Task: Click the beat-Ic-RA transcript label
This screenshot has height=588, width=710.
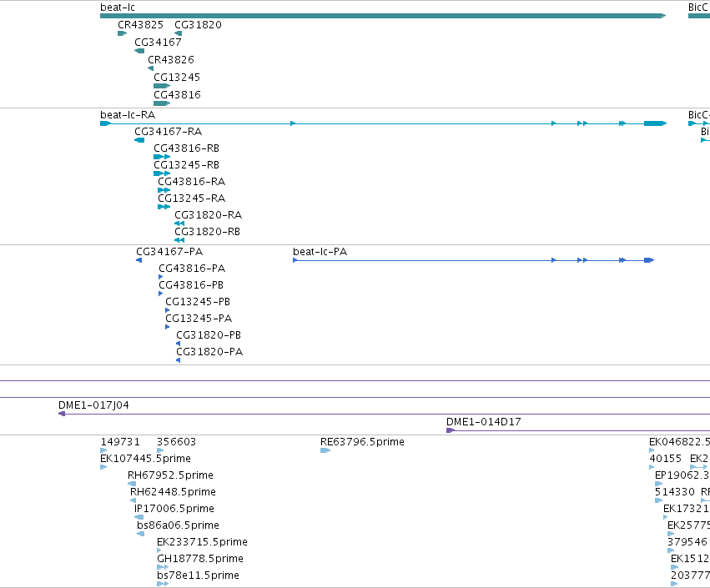Action: (x=128, y=115)
